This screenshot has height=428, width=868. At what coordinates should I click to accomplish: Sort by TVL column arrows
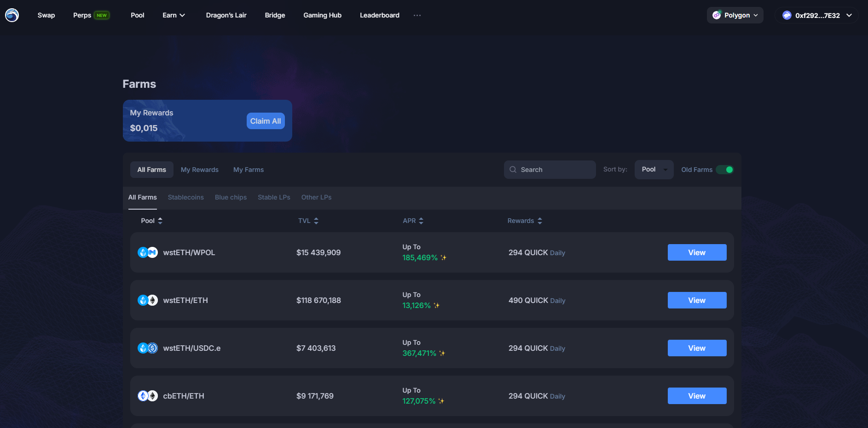[x=316, y=221]
